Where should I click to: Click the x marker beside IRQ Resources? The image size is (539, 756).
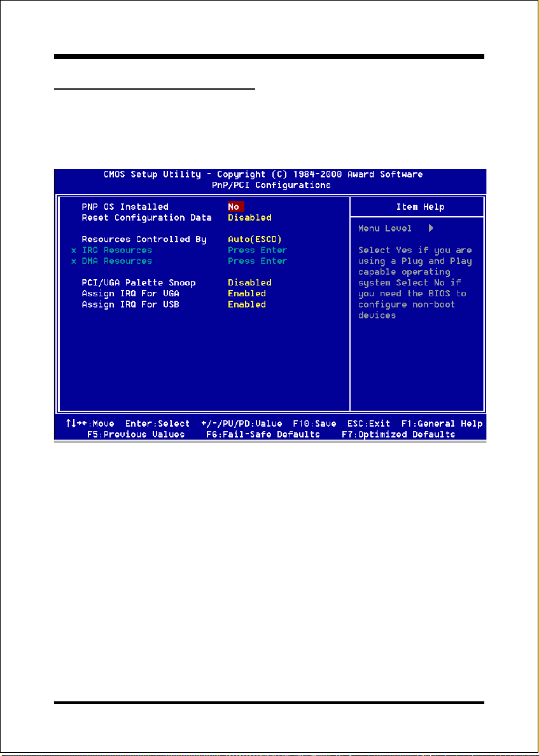pyautogui.click(x=73, y=251)
